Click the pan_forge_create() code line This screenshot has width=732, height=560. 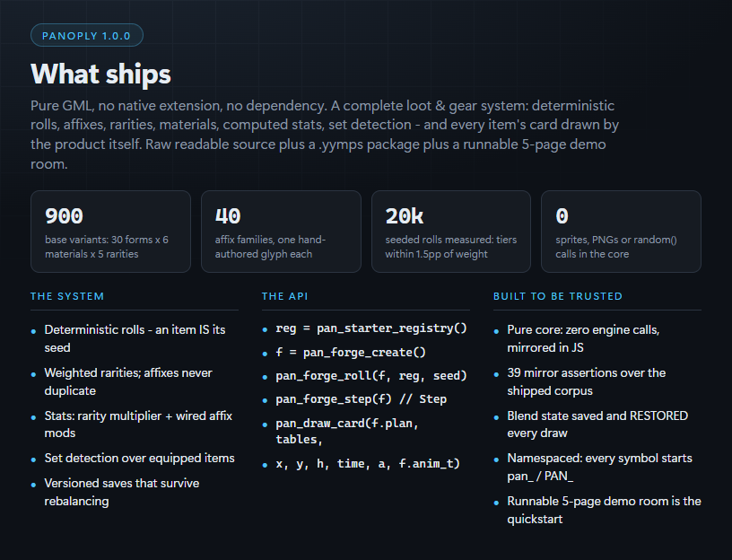(x=351, y=352)
